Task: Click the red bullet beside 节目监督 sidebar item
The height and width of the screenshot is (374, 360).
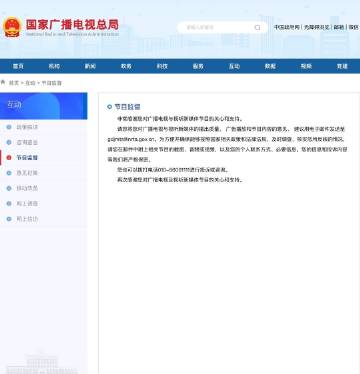Action: [x=9, y=158]
